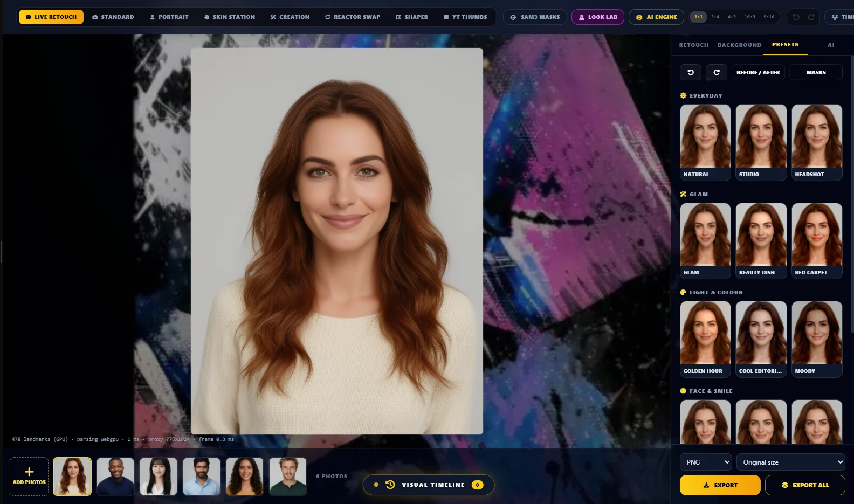The image size is (854, 504).
Task: Switch to the Background tab
Action: 740,45
